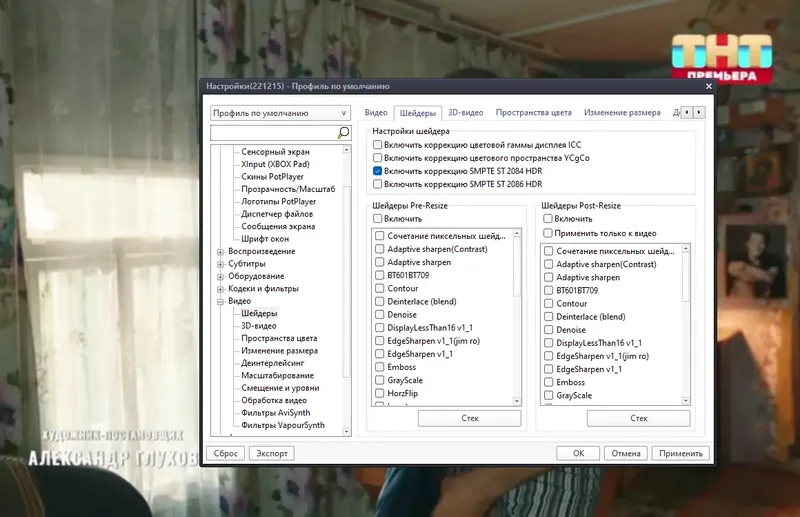Check Pre-Resize Denoise shader
This screenshot has width=800, height=517.
point(380,314)
